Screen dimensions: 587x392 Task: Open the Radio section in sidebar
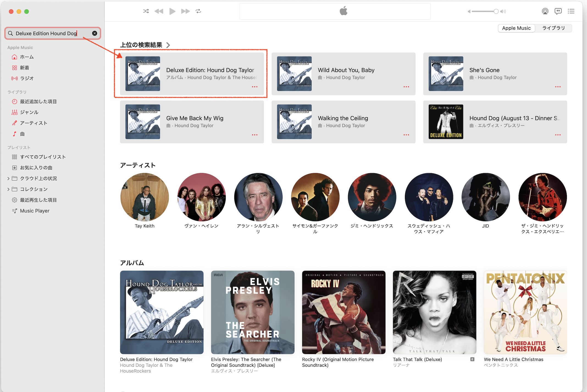(27, 78)
